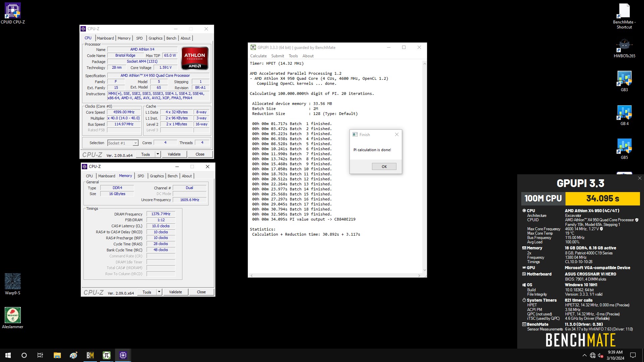Open Calculate menu in GPUPI

[x=258, y=56]
